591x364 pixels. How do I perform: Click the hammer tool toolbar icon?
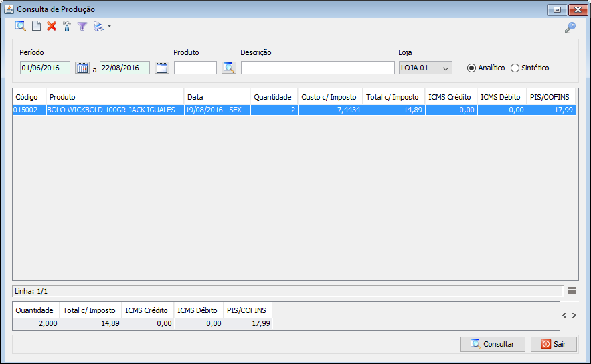tap(67, 27)
